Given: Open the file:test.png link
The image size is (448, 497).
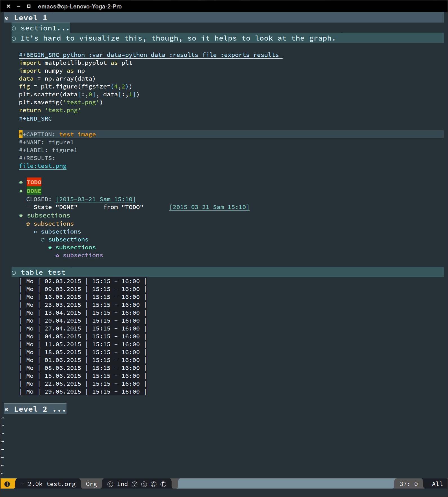Looking at the screenshot, I should [x=43, y=166].
